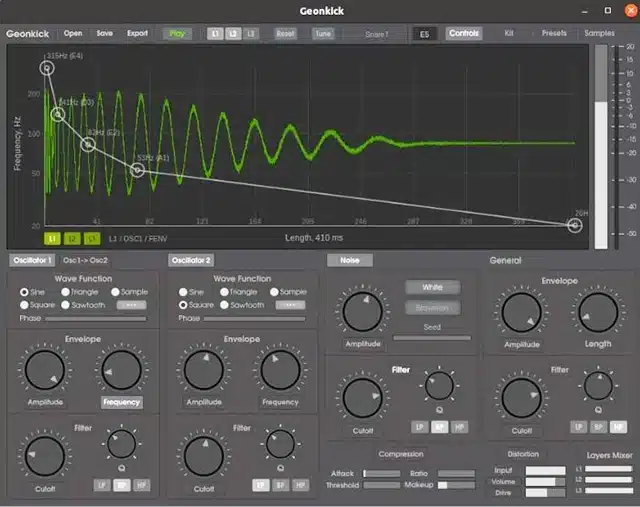This screenshot has width=640, height=507.
Task: Select Sawtooth wave for Oscillator 1
Action: pyautogui.click(x=83, y=305)
